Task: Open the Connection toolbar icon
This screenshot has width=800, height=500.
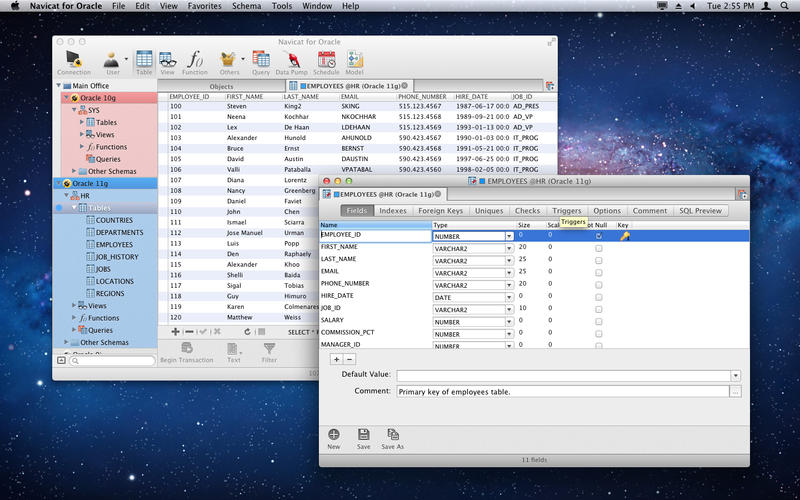Action: pos(73,63)
